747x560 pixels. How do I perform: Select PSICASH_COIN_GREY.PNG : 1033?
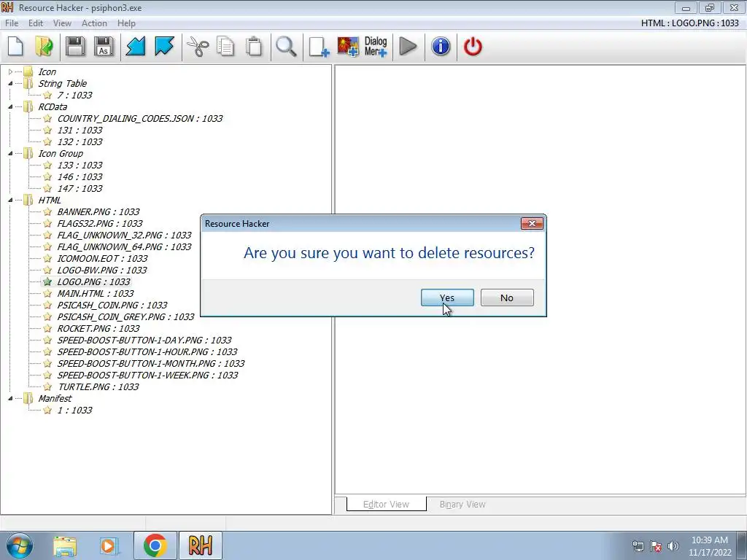(x=125, y=316)
